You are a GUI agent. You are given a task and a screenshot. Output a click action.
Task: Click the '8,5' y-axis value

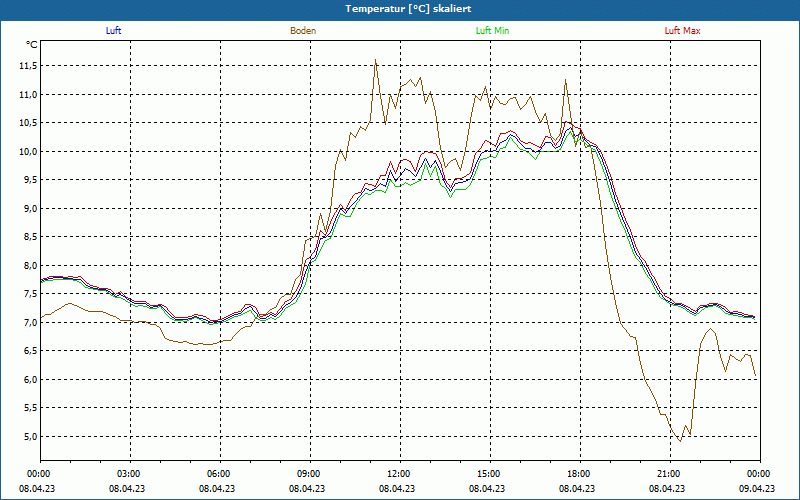pos(31,237)
